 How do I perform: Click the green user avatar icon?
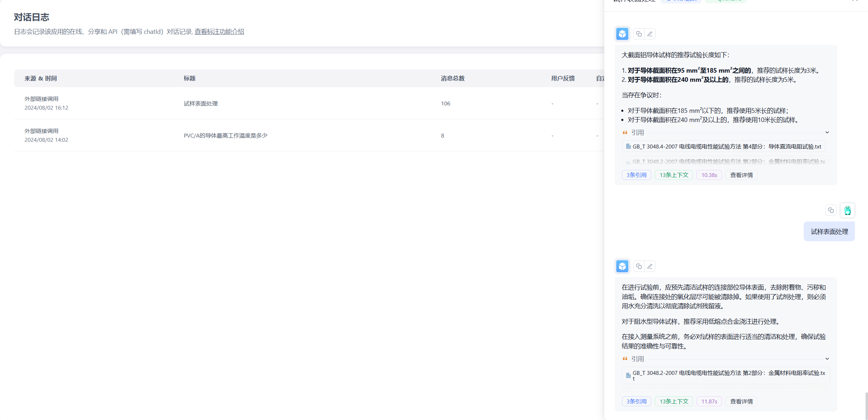click(x=847, y=210)
